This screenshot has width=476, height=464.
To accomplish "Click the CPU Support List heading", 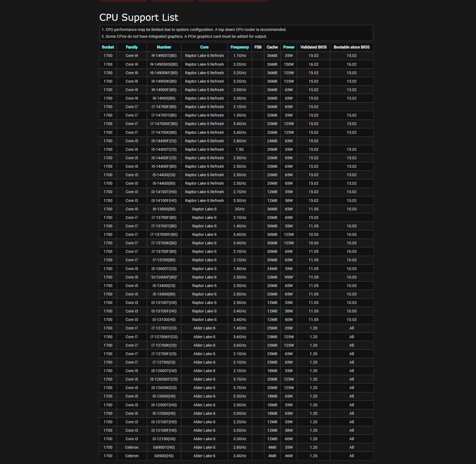I will point(139,18).
